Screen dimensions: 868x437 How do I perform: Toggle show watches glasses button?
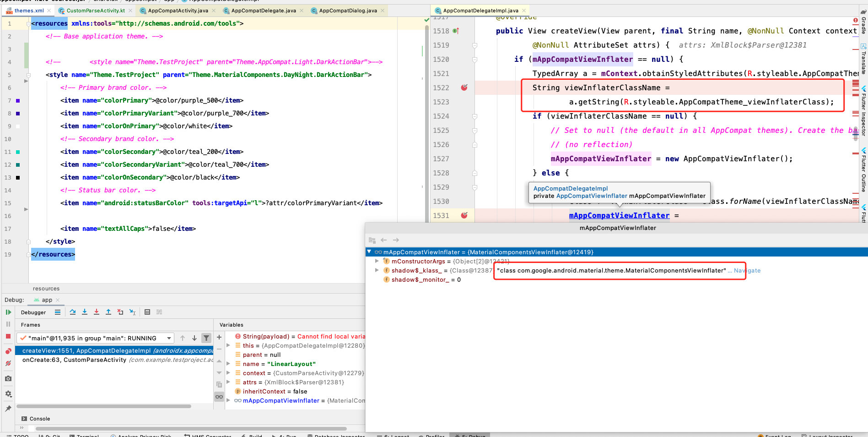(x=219, y=397)
